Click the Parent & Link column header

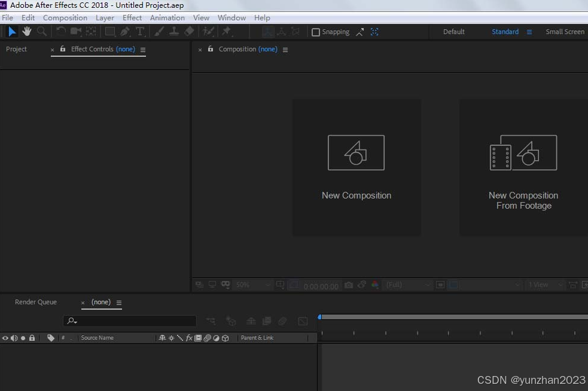click(257, 338)
